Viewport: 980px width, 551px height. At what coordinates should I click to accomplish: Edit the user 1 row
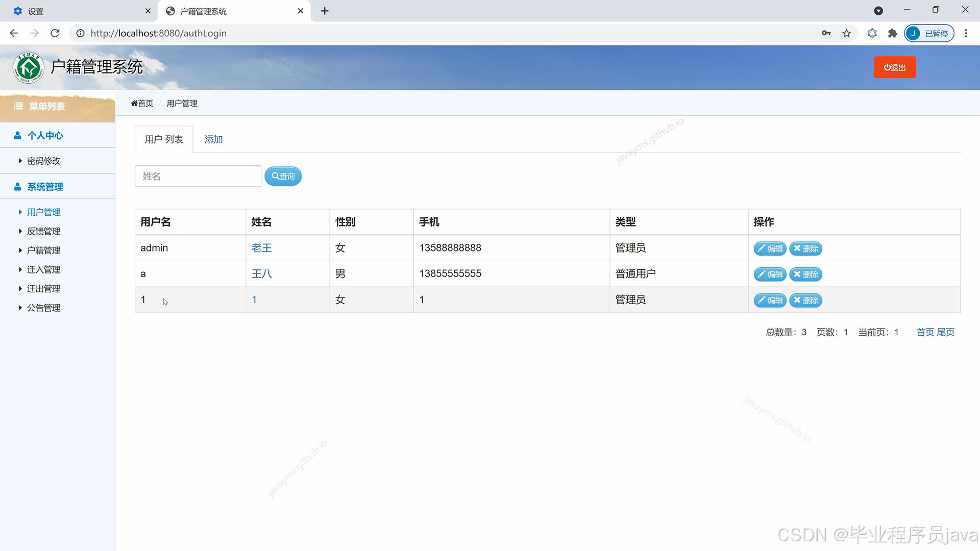click(770, 300)
